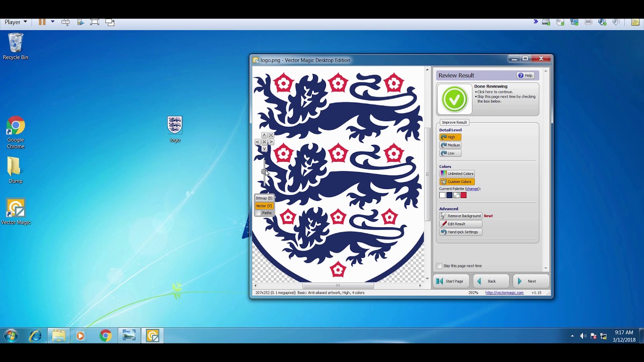Switch the preview to Bitmap view
This screenshot has height=362, width=644.
click(x=264, y=198)
